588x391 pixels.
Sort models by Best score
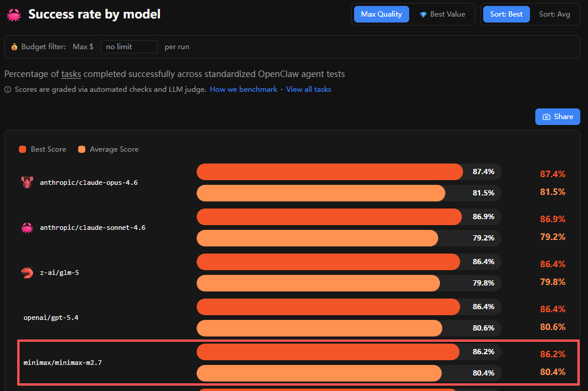506,14
